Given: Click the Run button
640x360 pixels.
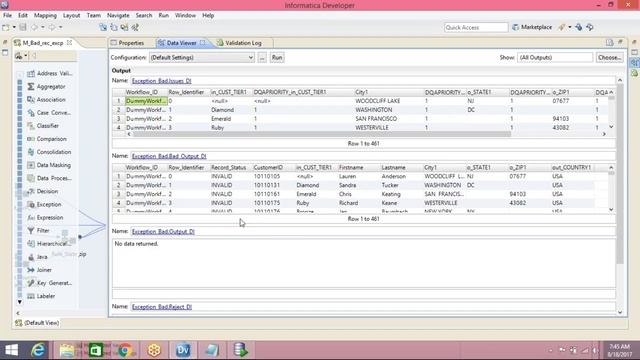Looking at the screenshot, I should (x=277, y=58).
